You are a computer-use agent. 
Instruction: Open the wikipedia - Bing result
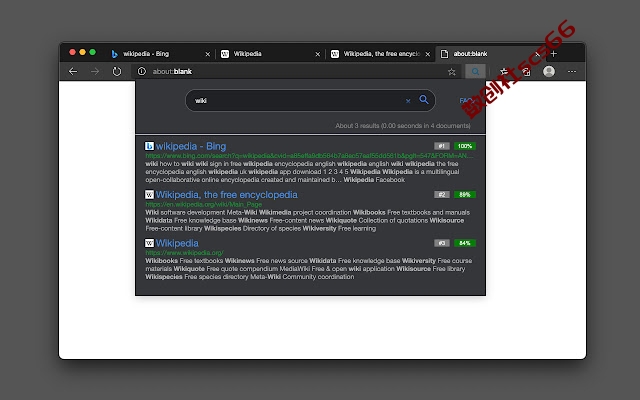coord(191,146)
